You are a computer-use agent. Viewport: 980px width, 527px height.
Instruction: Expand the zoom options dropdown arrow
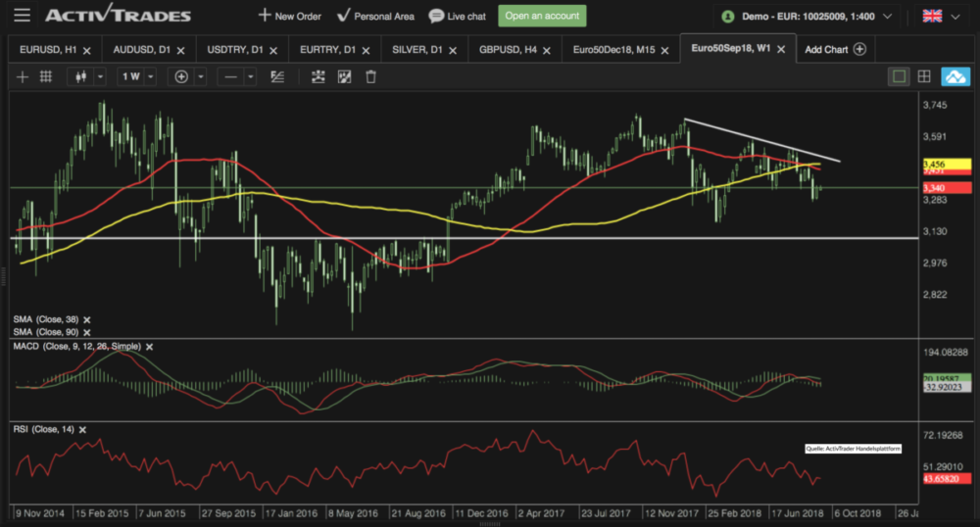[201, 76]
